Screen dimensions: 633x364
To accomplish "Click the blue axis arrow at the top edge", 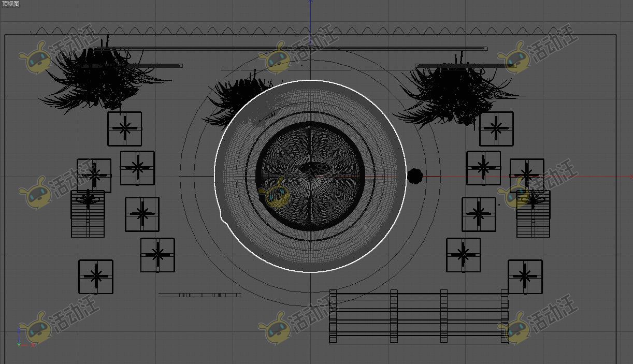I will click(310, 4).
